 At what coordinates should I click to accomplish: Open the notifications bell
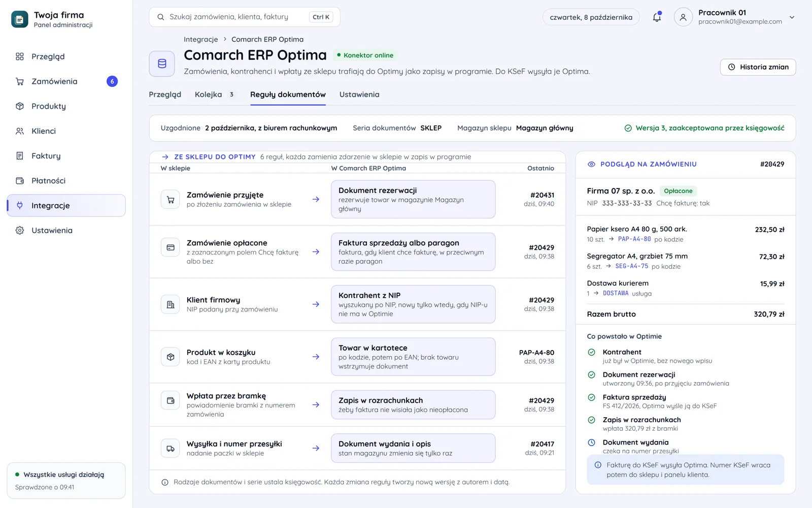(x=657, y=17)
